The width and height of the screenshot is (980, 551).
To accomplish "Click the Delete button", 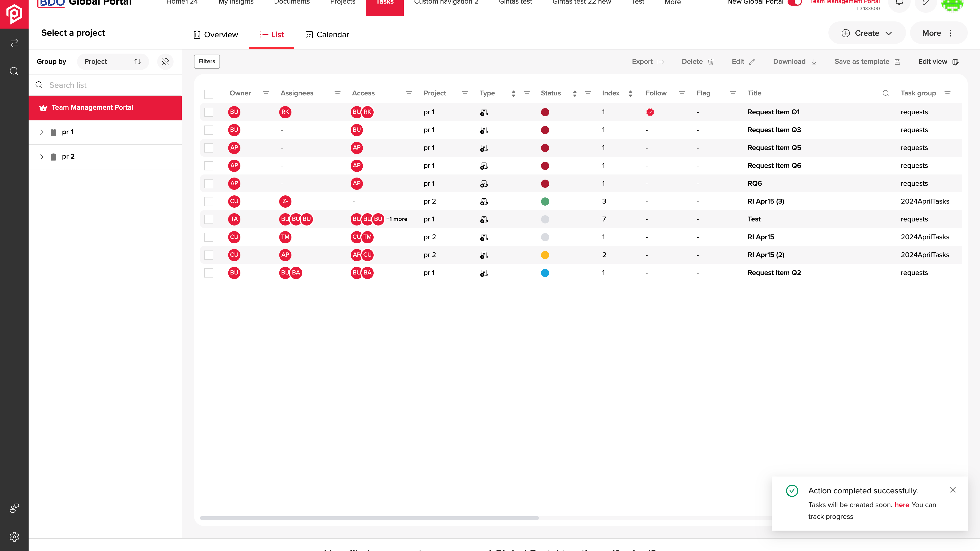I will click(x=697, y=61).
